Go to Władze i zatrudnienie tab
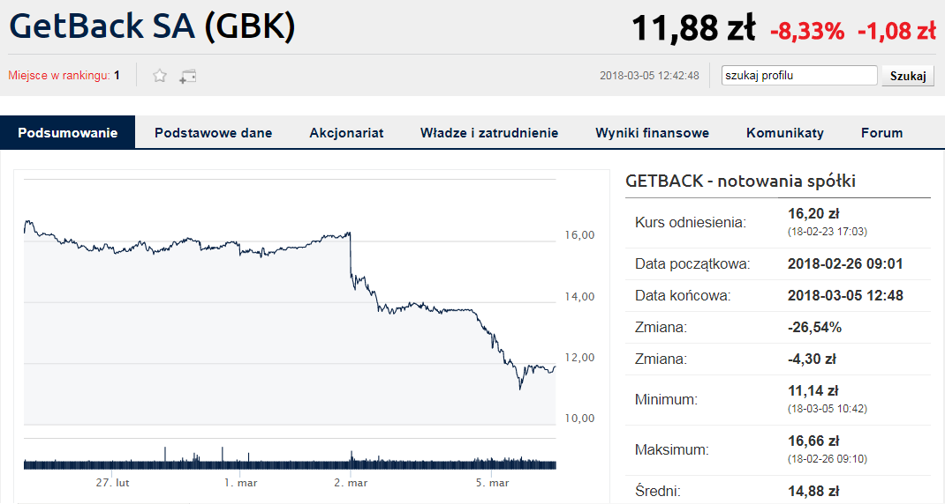Image resolution: width=945 pixels, height=504 pixels. 489,133
